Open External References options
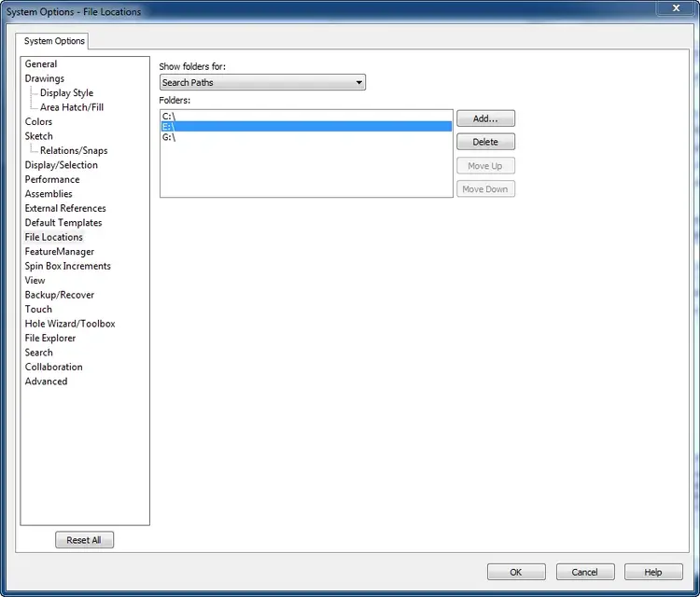Image resolution: width=700 pixels, height=597 pixels. [65, 208]
